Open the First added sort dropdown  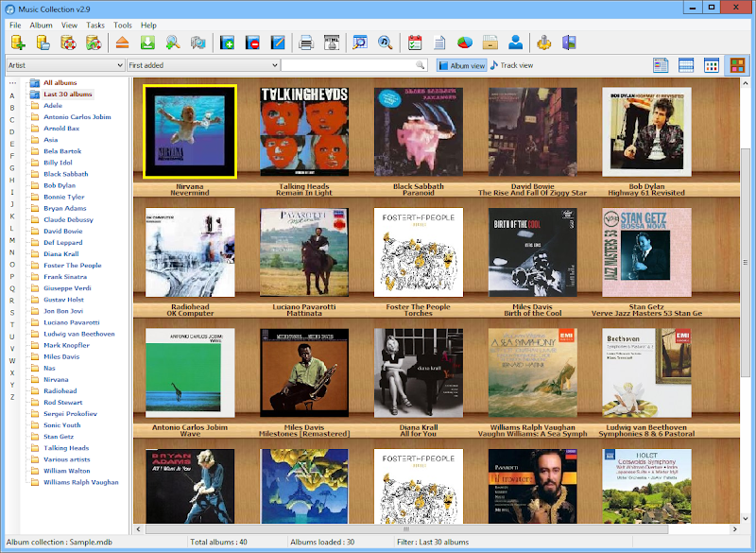click(203, 65)
